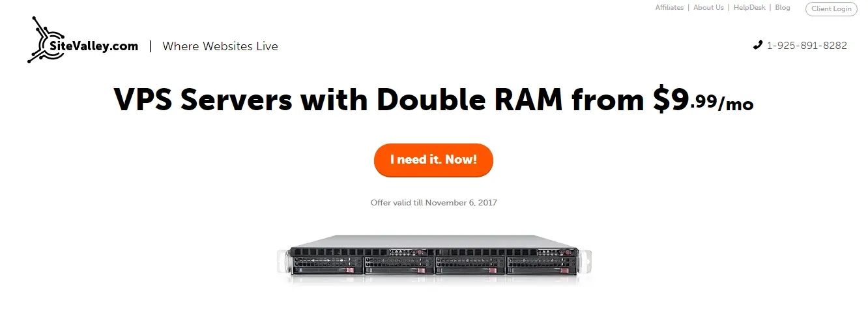The width and height of the screenshot is (868, 330).
Task: Select the second drive bay on the server
Action: (398, 265)
